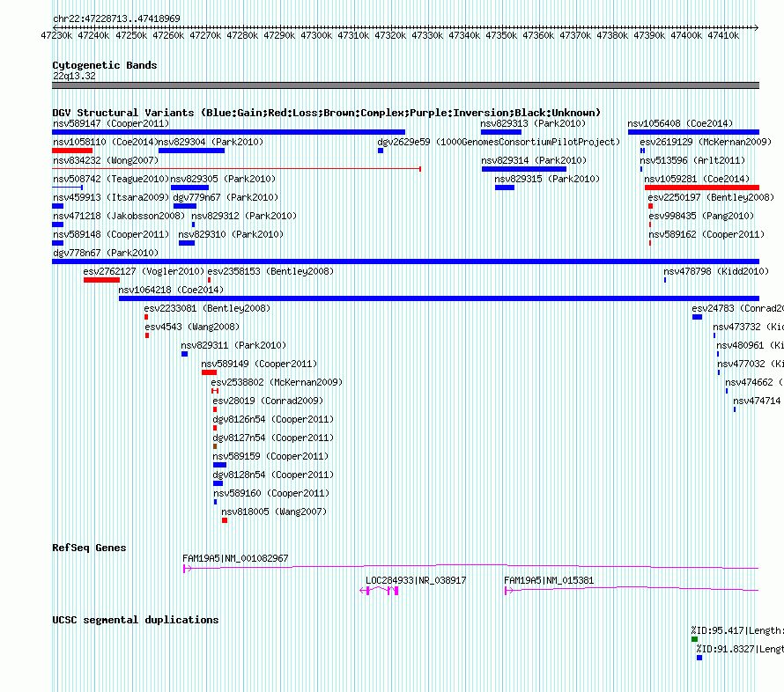Click the Cytogenetic Bands track title
Image resolution: width=784 pixels, height=692 pixels.
coord(105,65)
